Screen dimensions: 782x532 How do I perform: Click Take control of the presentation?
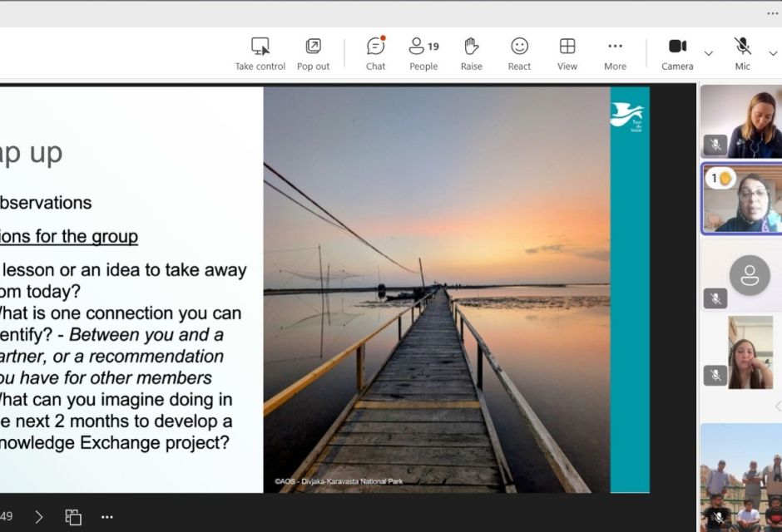click(260, 53)
